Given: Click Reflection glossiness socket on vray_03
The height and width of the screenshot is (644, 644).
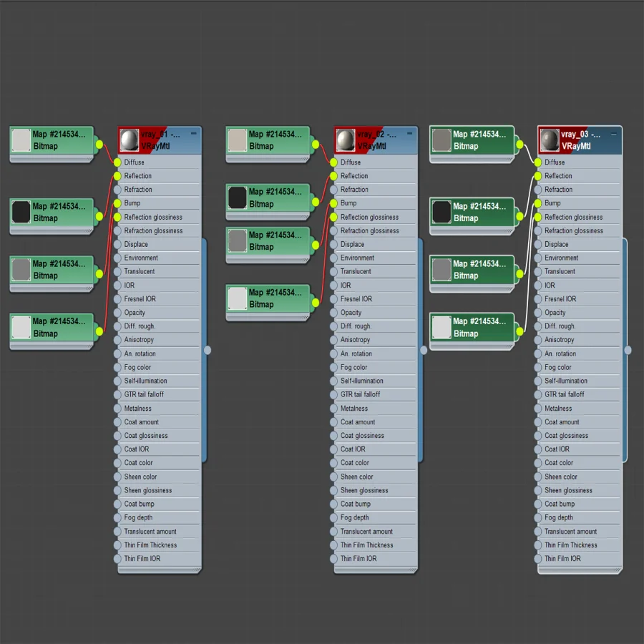Looking at the screenshot, I should [537, 217].
